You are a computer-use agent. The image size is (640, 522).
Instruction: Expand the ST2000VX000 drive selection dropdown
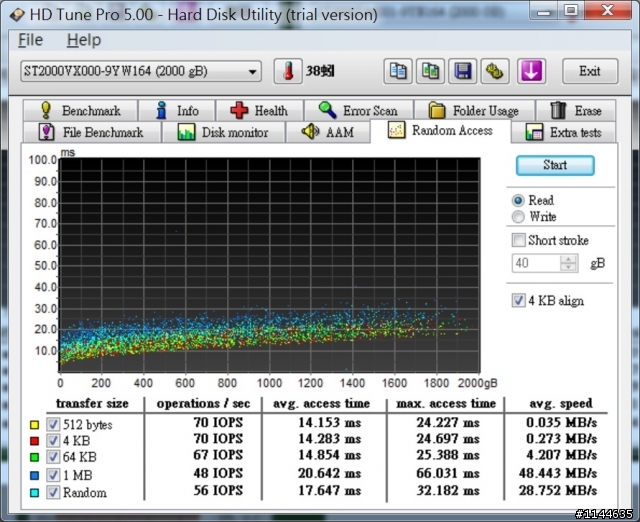pos(141,71)
